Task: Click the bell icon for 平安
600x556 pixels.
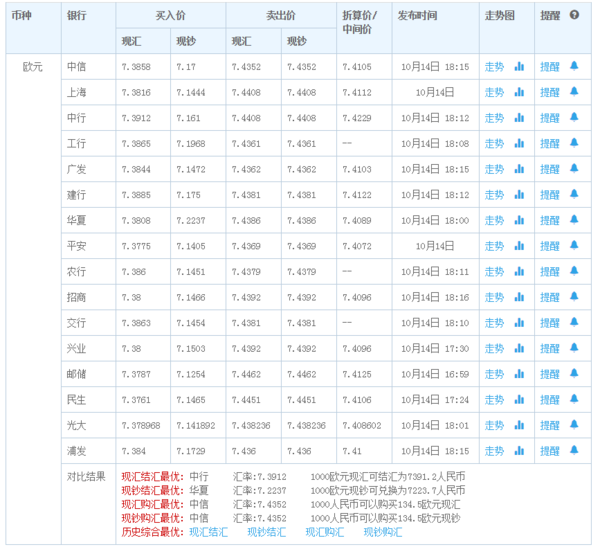Action: pos(574,246)
